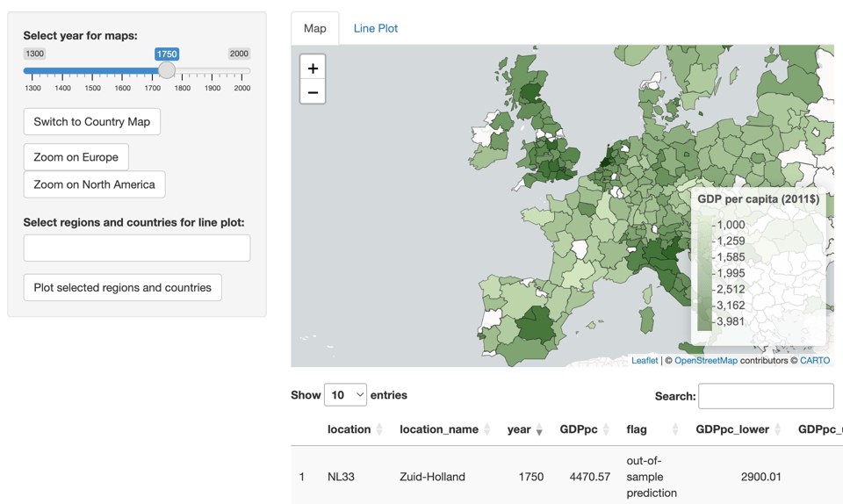Open the Leaflet attribution link
The width and height of the screenshot is (843, 504).
(x=645, y=361)
